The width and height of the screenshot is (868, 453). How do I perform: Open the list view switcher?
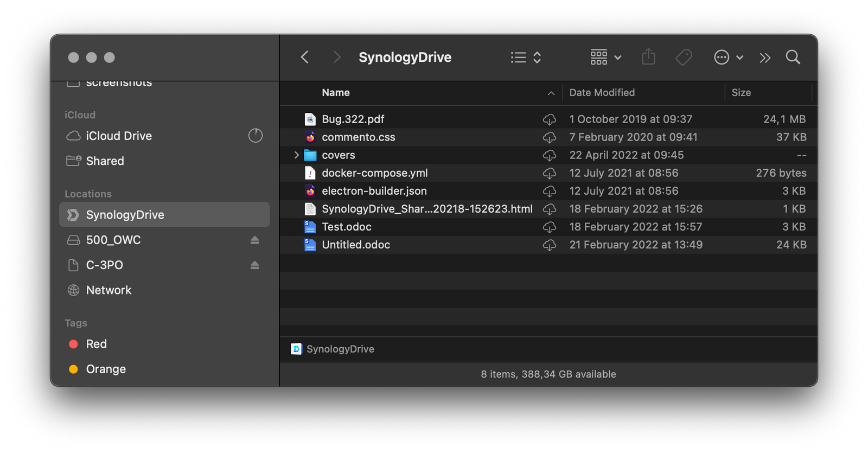tap(526, 57)
